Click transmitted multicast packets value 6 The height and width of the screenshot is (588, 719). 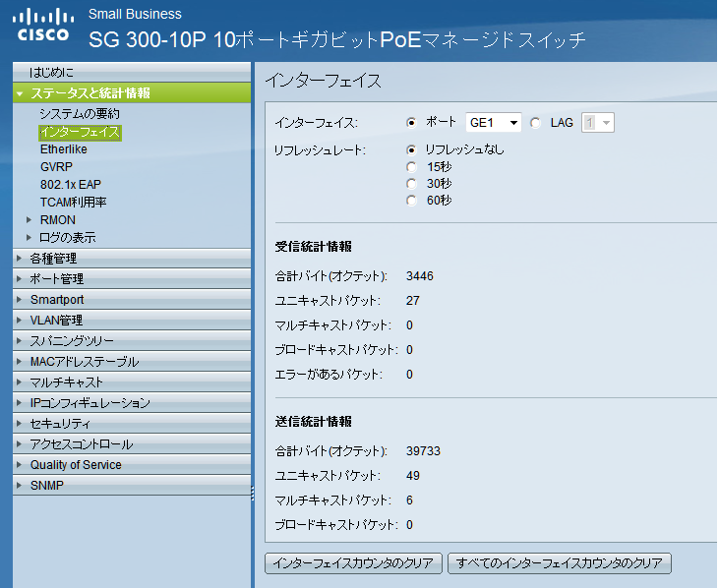pyautogui.click(x=409, y=500)
